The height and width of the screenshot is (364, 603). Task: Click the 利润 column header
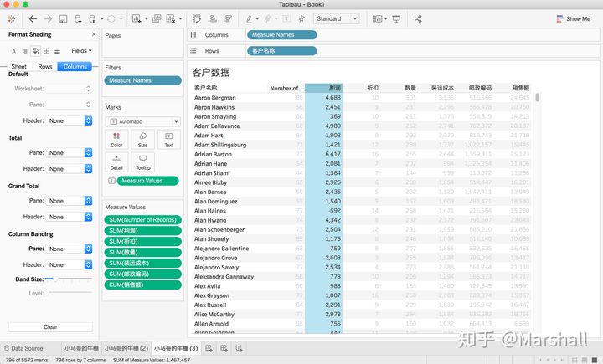(x=324, y=88)
